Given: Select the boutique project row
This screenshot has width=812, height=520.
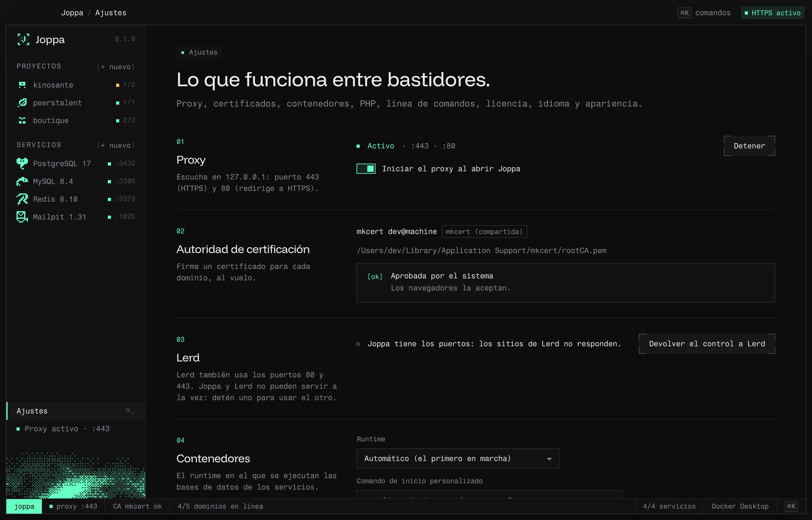Looking at the screenshot, I should [76, 120].
